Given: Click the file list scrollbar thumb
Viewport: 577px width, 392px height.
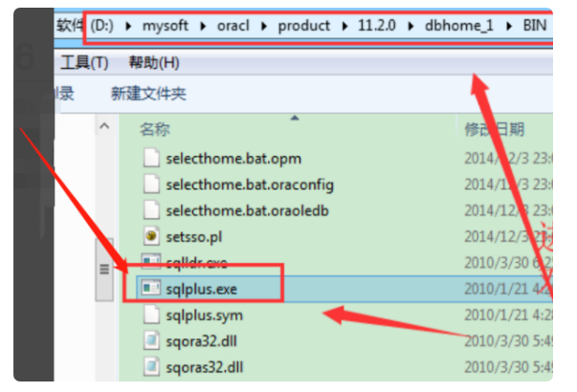Looking at the screenshot, I should tap(104, 271).
